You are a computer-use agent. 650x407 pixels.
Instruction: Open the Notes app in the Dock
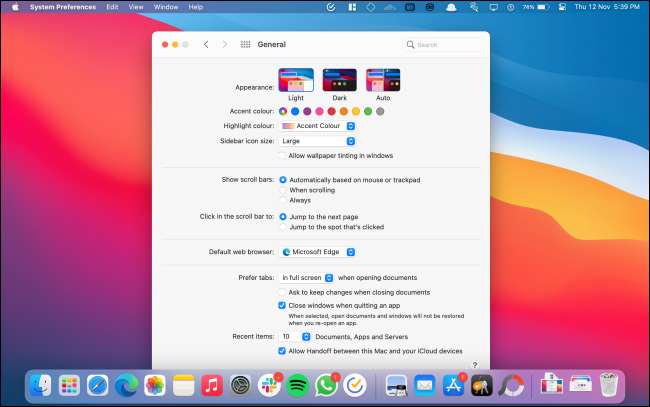click(x=183, y=385)
